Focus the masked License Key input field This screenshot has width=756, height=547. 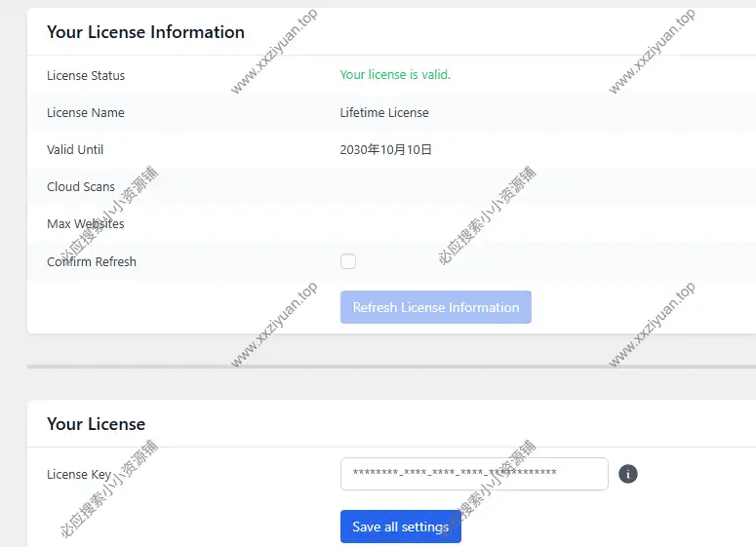point(473,474)
